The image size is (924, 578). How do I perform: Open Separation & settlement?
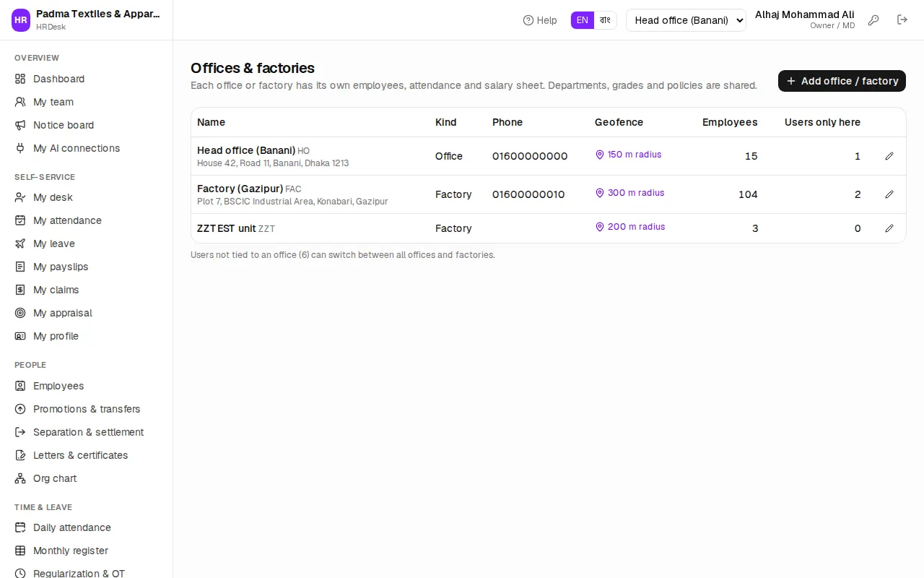click(x=87, y=432)
